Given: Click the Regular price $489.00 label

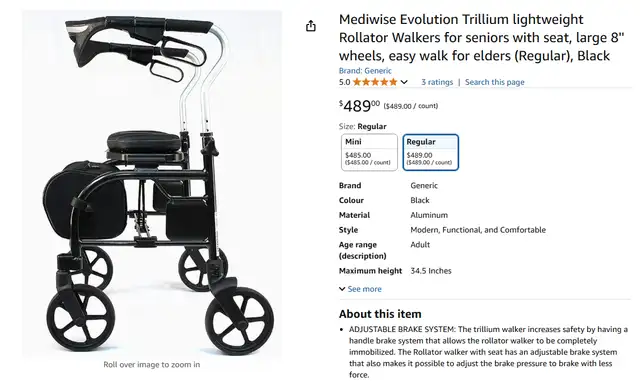Looking at the screenshot, I should pyautogui.click(x=419, y=155).
